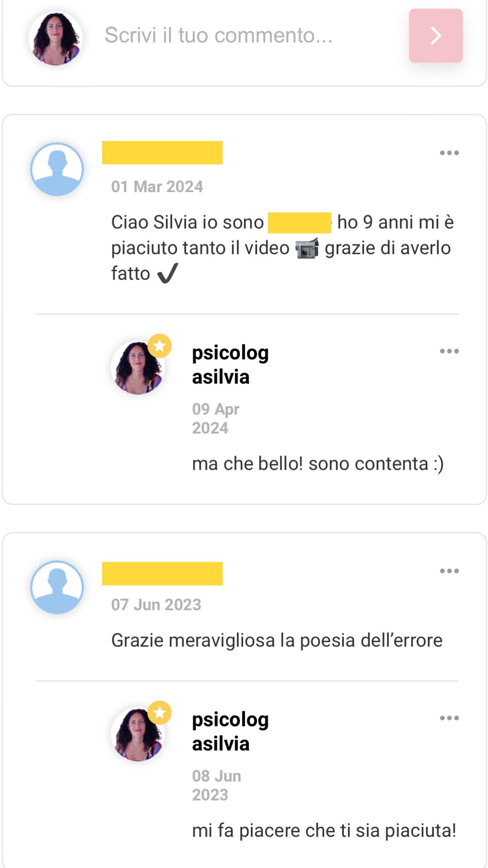Open your profile picture beside comment box
The width and height of the screenshot is (488, 868).
point(56,38)
